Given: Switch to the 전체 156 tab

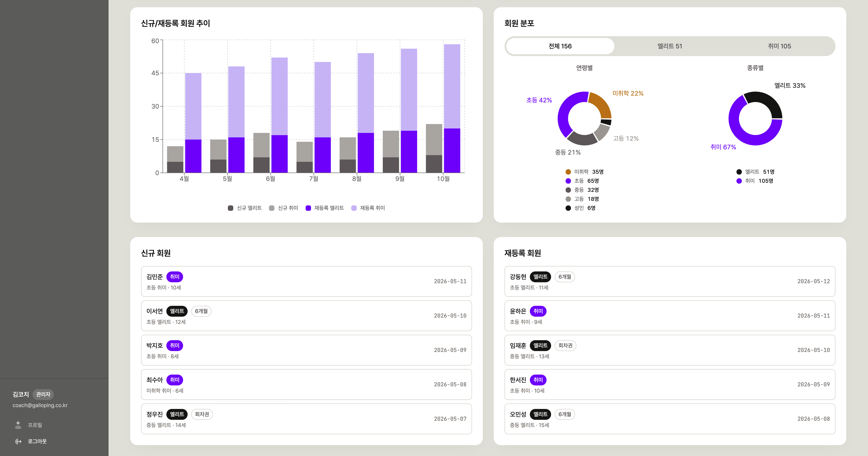Looking at the screenshot, I should coord(560,46).
